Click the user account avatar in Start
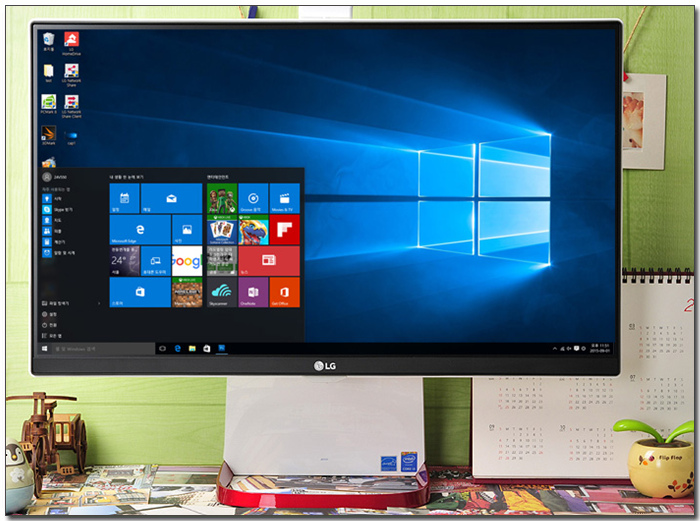This screenshot has width=700, height=521. (x=46, y=177)
